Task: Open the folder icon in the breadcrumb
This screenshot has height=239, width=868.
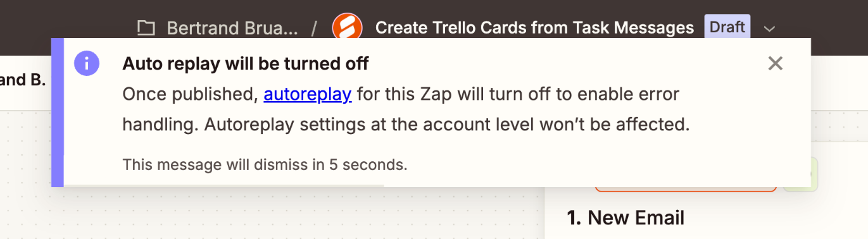Action: click(146, 28)
